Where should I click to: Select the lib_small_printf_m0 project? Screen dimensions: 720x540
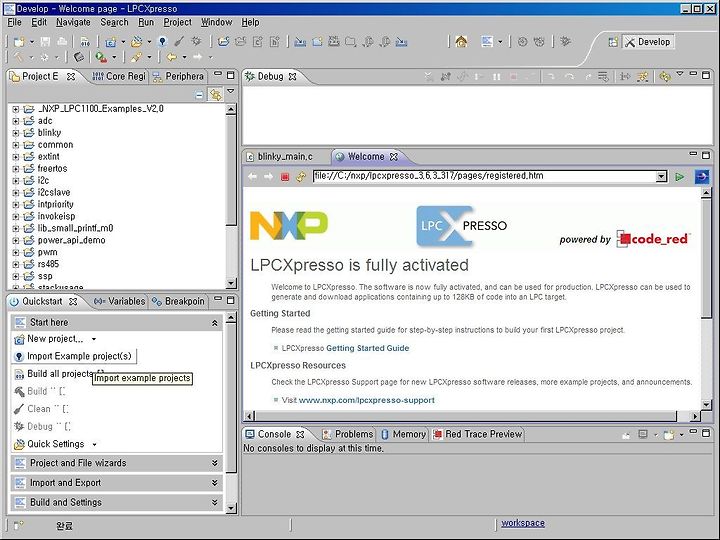[x=75, y=228]
